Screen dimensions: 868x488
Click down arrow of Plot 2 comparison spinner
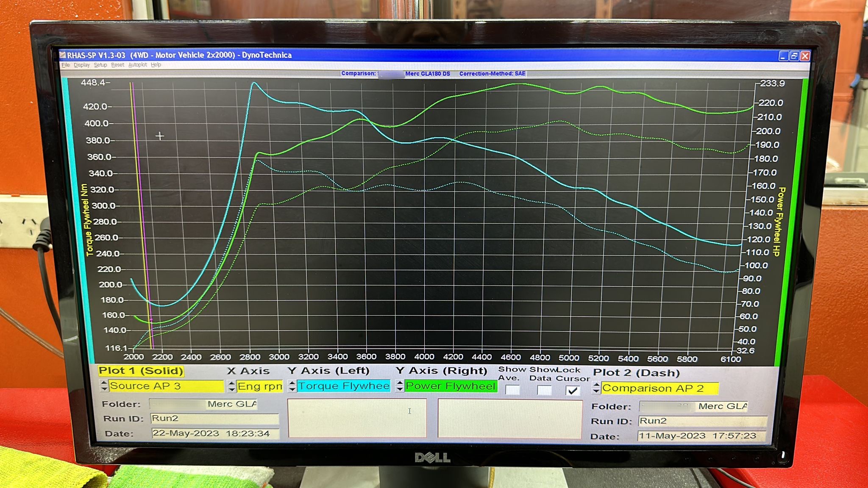tap(596, 391)
